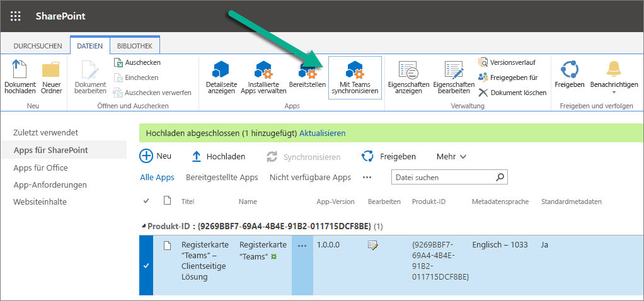Viewport: 644px width, 301px height.
Task: Open Installierte Apps verwalten
Action: [x=264, y=77]
